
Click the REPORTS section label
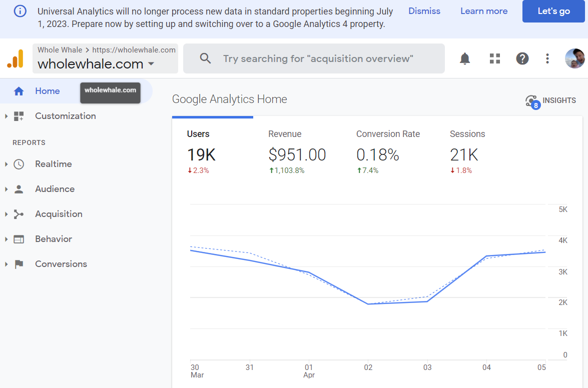point(29,142)
